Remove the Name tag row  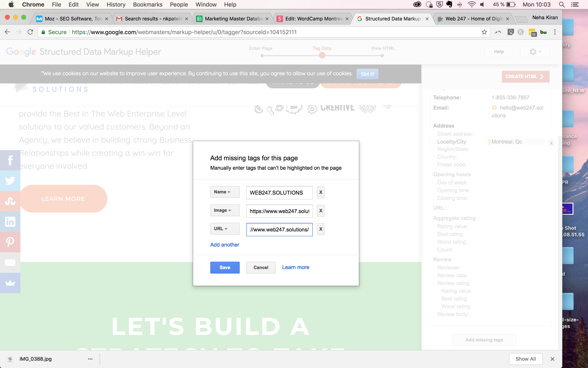click(320, 192)
